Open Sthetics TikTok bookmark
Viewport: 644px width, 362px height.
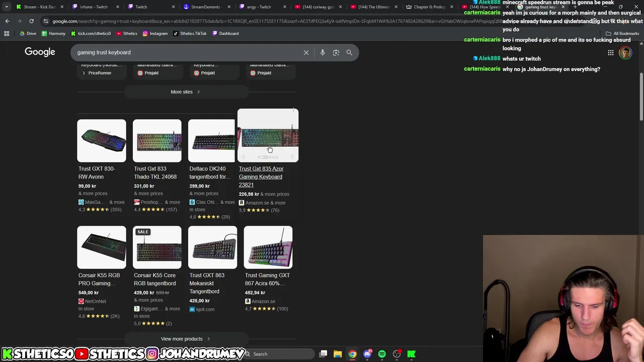pos(190,33)
